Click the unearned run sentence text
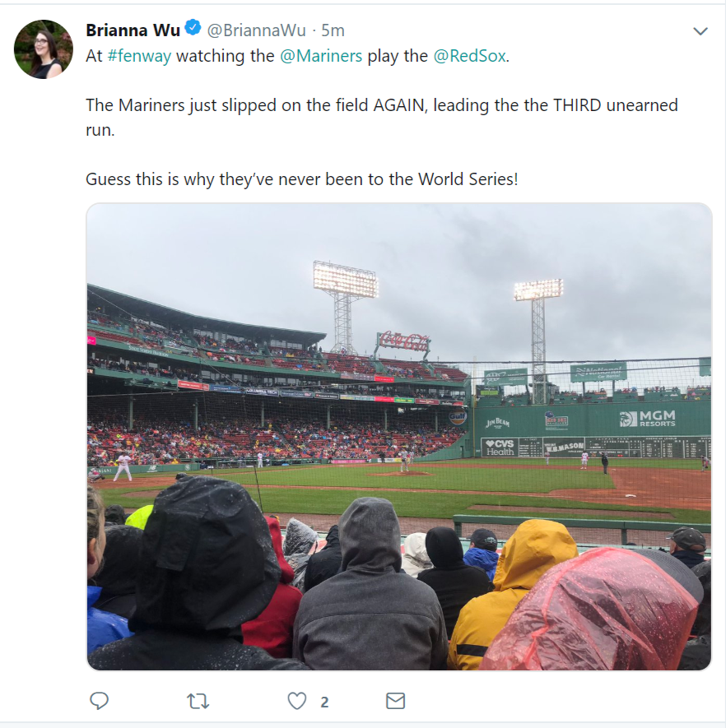 pyautogui.click(x=382, y=118)
